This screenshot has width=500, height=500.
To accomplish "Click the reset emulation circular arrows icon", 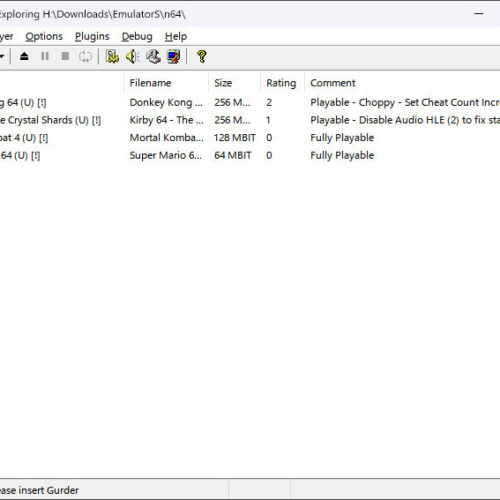I will [x=85, y=56].
